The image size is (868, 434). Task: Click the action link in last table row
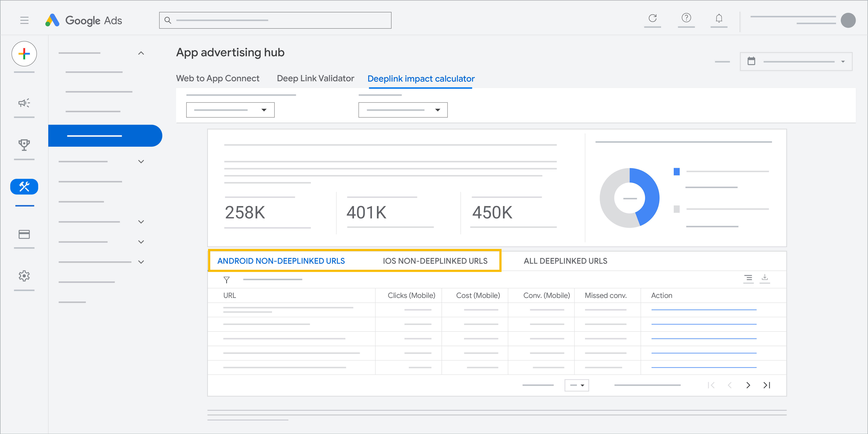tap(704, 367)
